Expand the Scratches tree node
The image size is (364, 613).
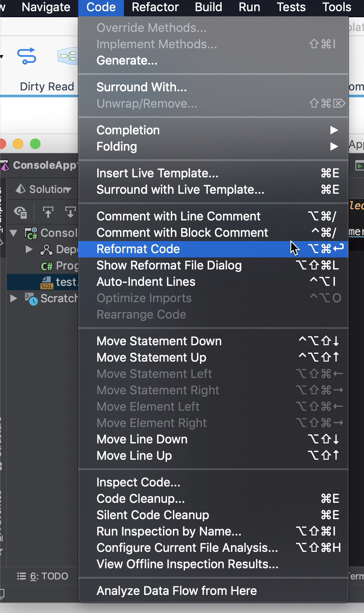click(14, 298)
